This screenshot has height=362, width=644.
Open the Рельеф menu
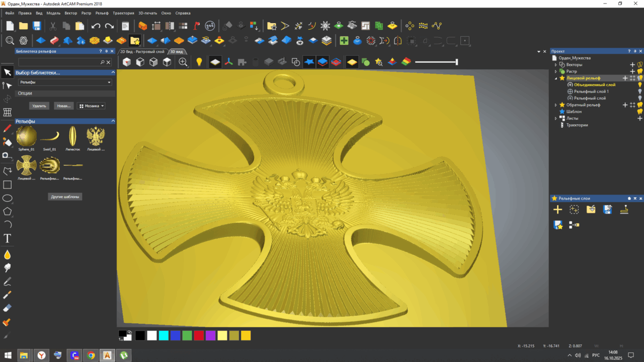[102, 13]
